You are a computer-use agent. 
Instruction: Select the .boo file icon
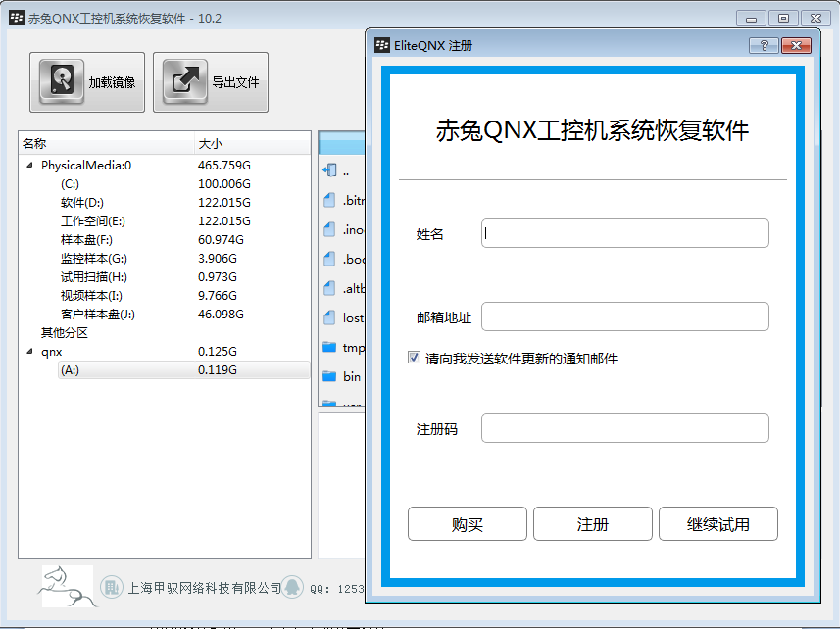pyautogui.click(x=329, y=259)
